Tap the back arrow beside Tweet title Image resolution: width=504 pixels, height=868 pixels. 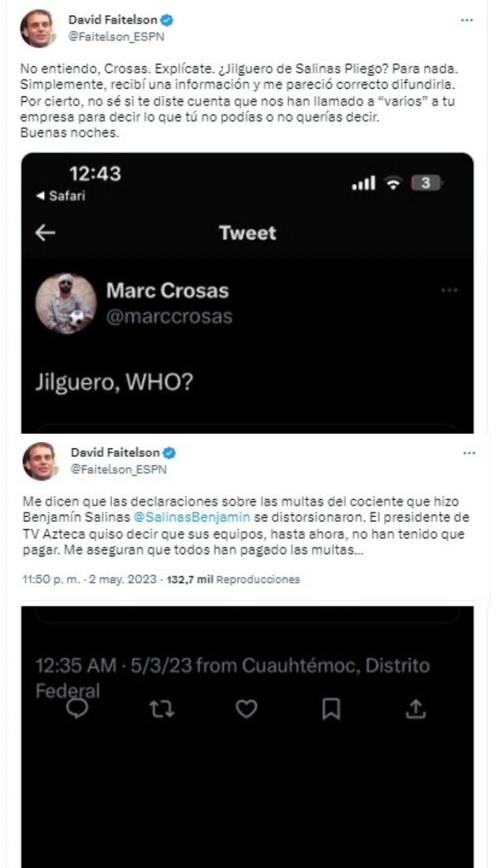(x=45, y=233)
